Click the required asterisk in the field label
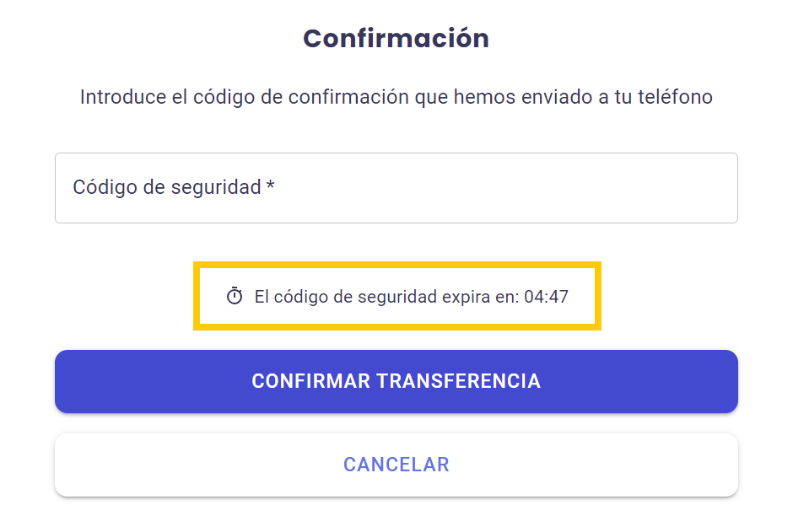Screen dimensions: 793x532 click(270, 186)
